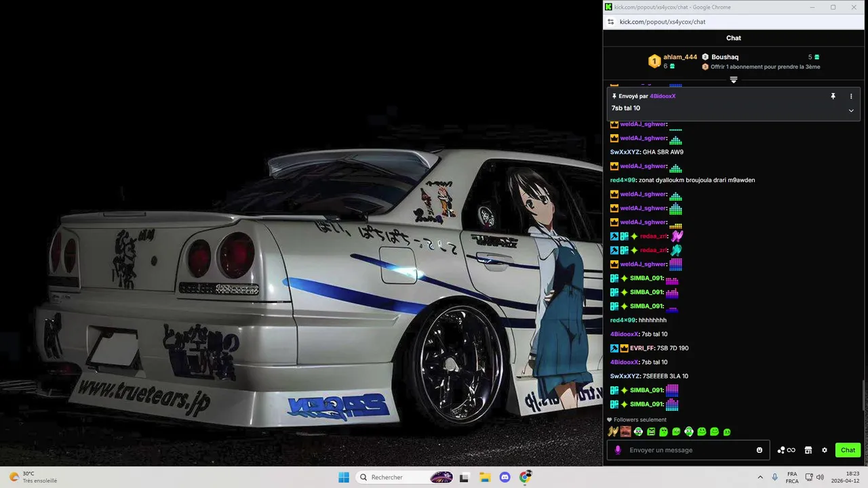Click the chat vertical scrollbar
The width and height of the screenshot is (868, 488).
pyautogui.click(x=864, y=395)
